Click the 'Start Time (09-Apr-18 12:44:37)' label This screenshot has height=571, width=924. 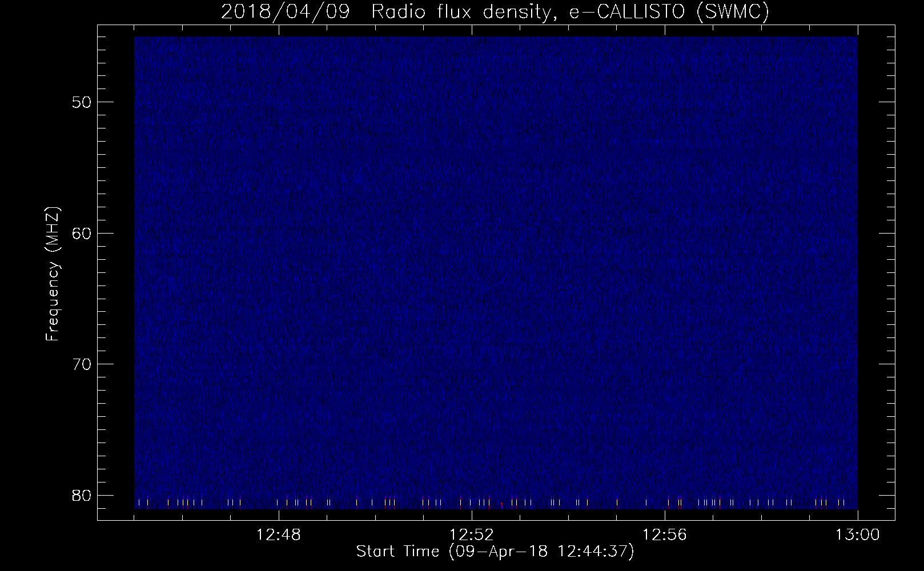pos(495,552)
